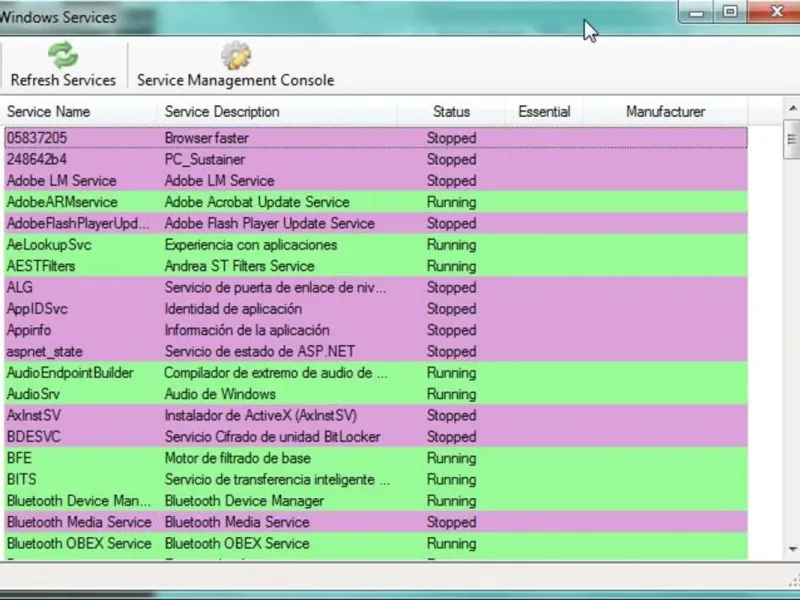This screenshot has width=800, height=600.
Task: Click the Manufacturer column header
Action: click(x=665, y=112)
